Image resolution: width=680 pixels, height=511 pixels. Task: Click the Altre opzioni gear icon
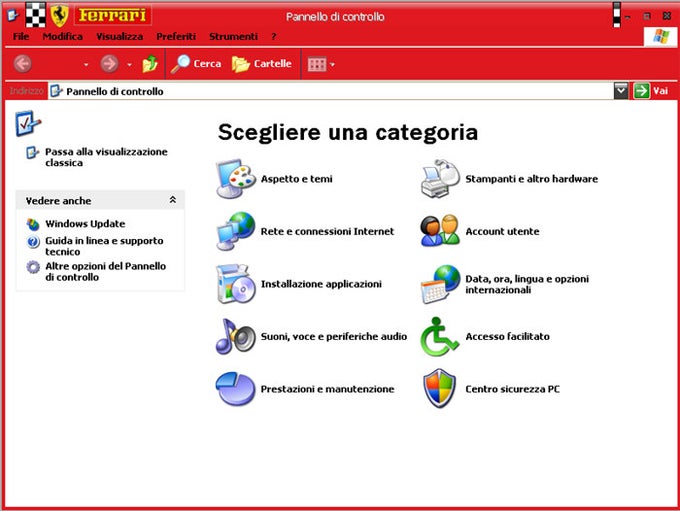click(33, 267)
